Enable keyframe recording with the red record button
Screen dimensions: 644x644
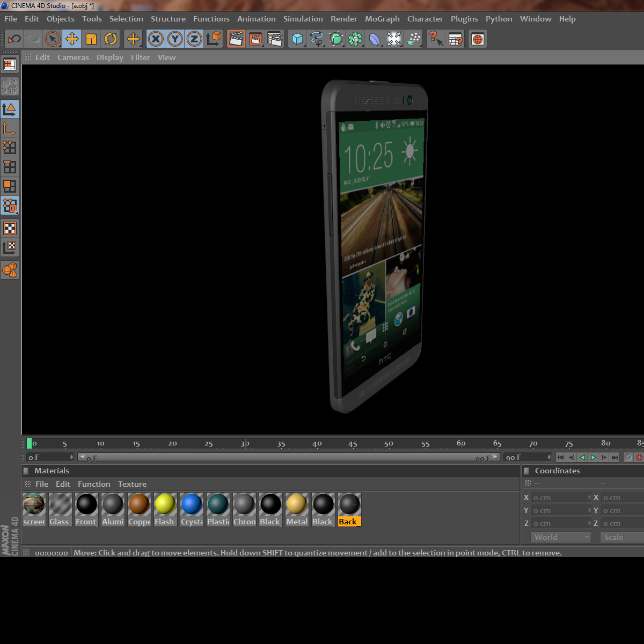click(x=639, y=457)
